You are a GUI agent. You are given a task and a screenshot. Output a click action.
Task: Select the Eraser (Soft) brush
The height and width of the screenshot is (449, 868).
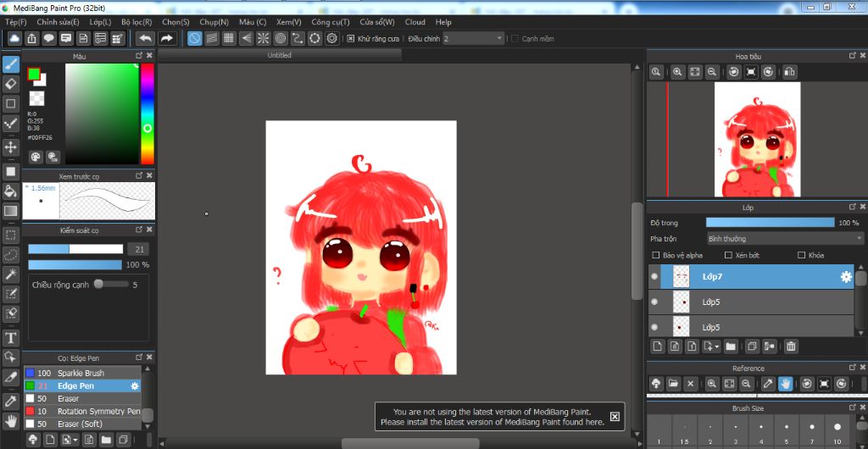tap(82, 424)
